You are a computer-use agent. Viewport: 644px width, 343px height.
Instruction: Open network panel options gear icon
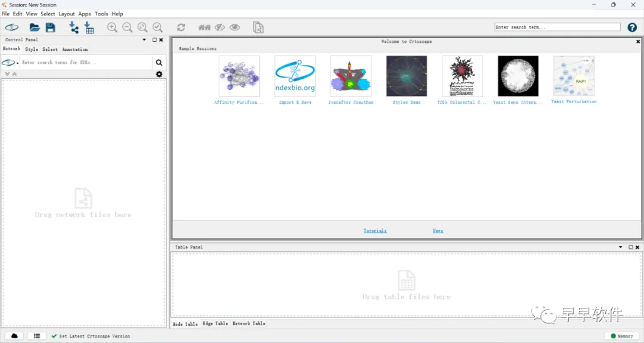(x=159, y=74)
